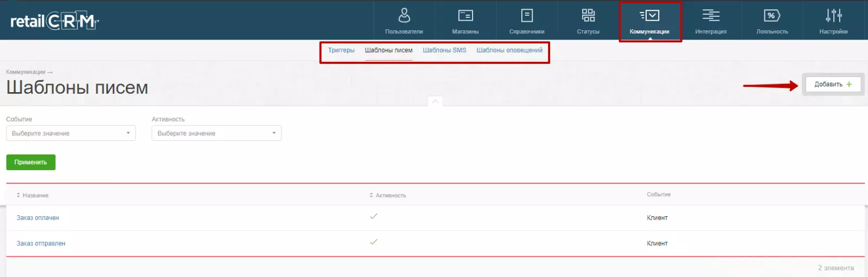This screenshot has width=868, height=277.
Task: Collapse the filter panel with chevron
Action: (435, 101)
